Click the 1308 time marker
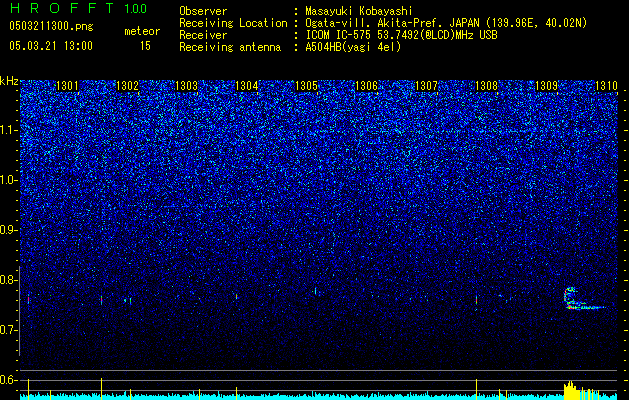 pyautogui.click(x=486, y=86)
